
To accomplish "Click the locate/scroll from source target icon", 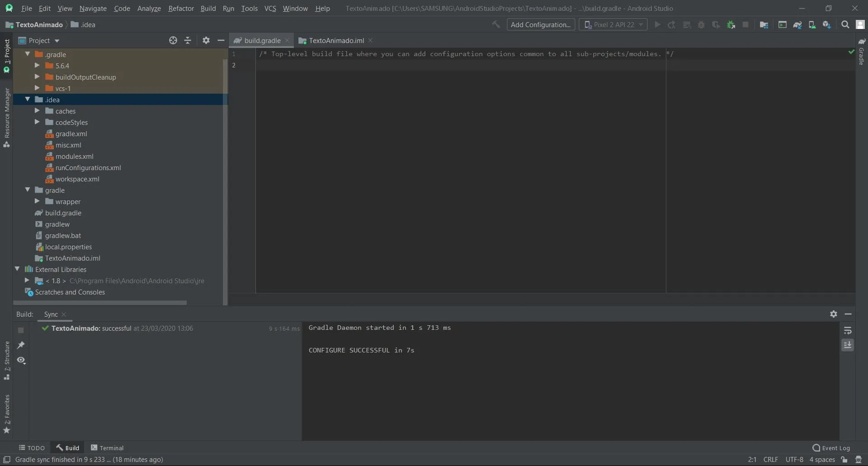I will [x=173, y=40].
